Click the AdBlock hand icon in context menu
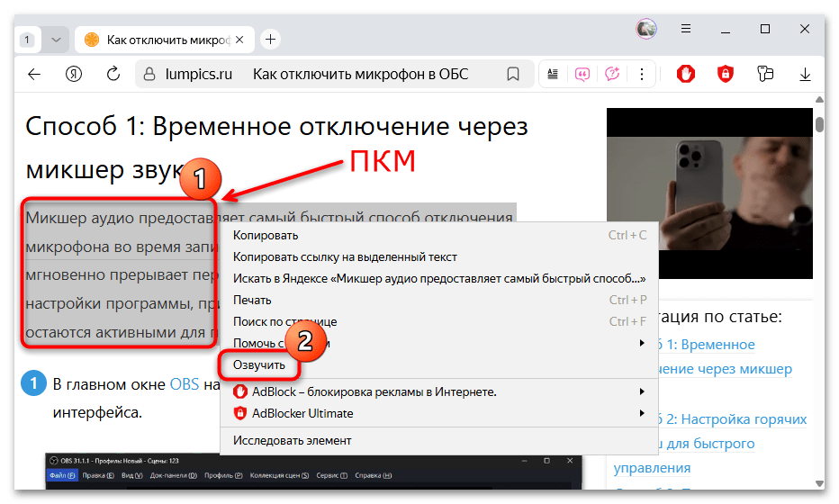The height and width of the screenshot is (504, 839). coord(240,391)
